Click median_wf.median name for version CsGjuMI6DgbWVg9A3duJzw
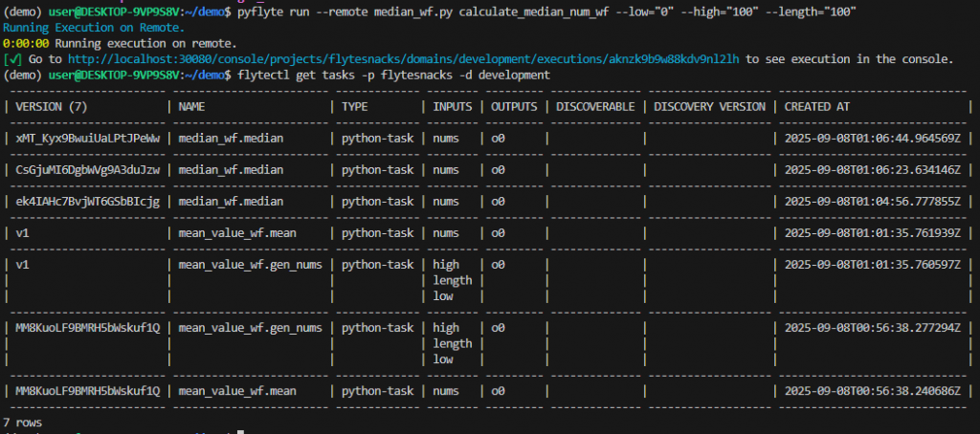The width and height of the screenshot is (980, 434). tap(231, 170)
